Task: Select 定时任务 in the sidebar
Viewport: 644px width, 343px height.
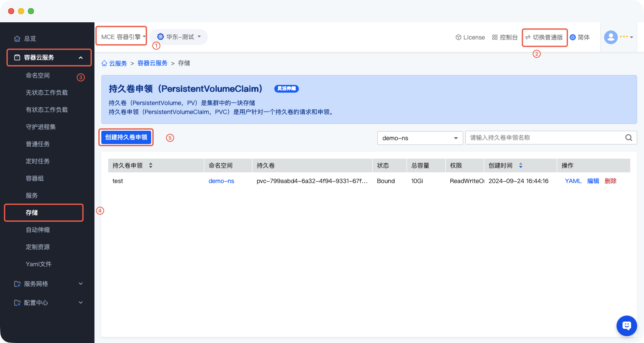Action: click(x=38, y=161)
